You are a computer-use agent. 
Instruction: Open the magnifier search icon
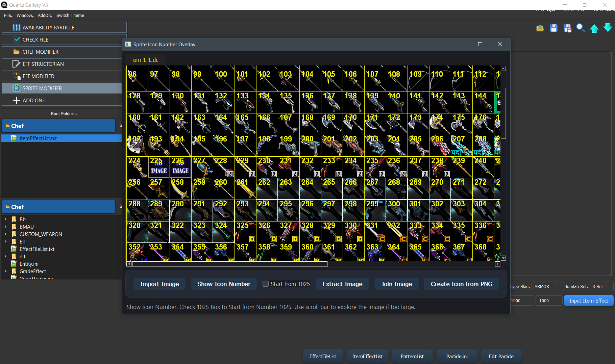click(581, 28)
